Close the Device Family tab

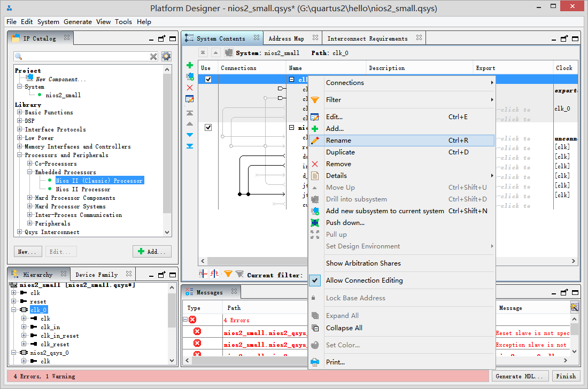(x=129, y=274)
